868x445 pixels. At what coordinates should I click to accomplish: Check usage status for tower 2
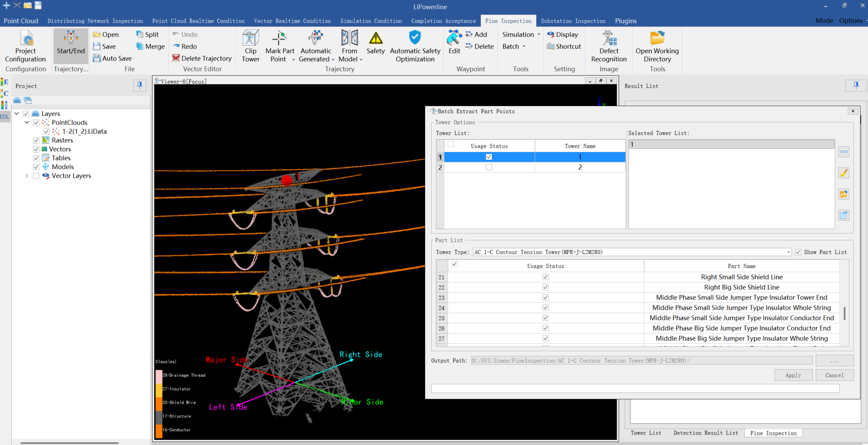point(489,167)
